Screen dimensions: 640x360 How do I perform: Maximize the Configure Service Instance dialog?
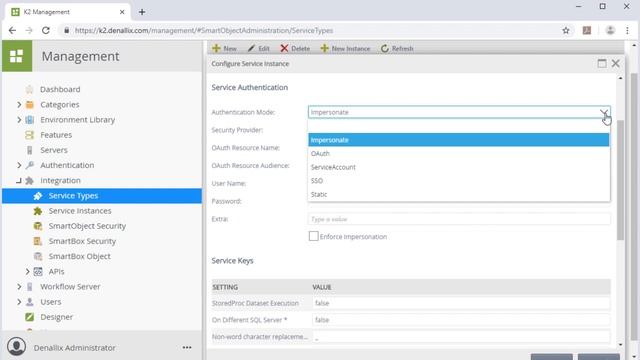click(602, 63)
